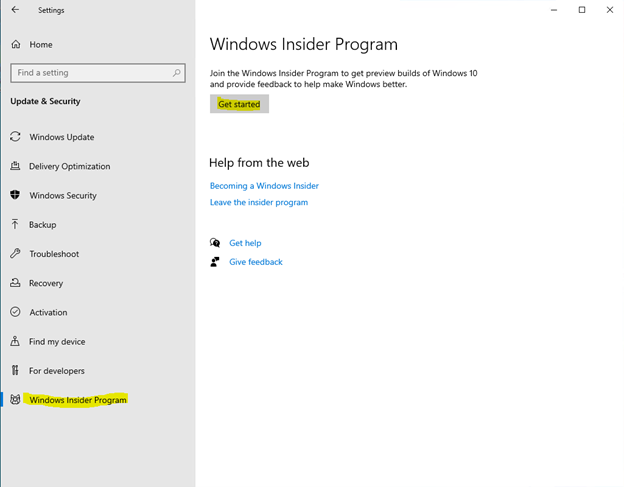Select Windows Security in sidebar

(x=63, y=195)
